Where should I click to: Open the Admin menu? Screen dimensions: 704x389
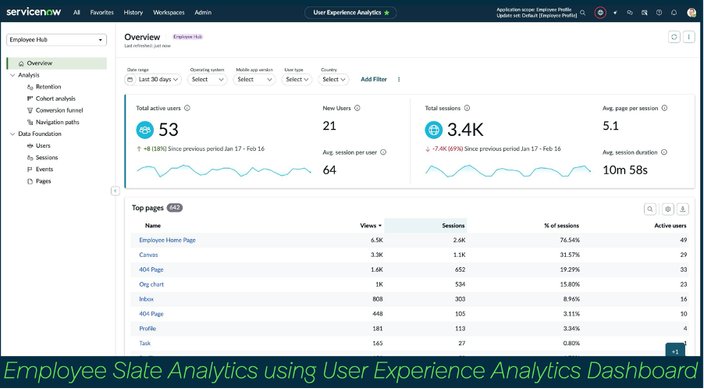tap(203, 13)
